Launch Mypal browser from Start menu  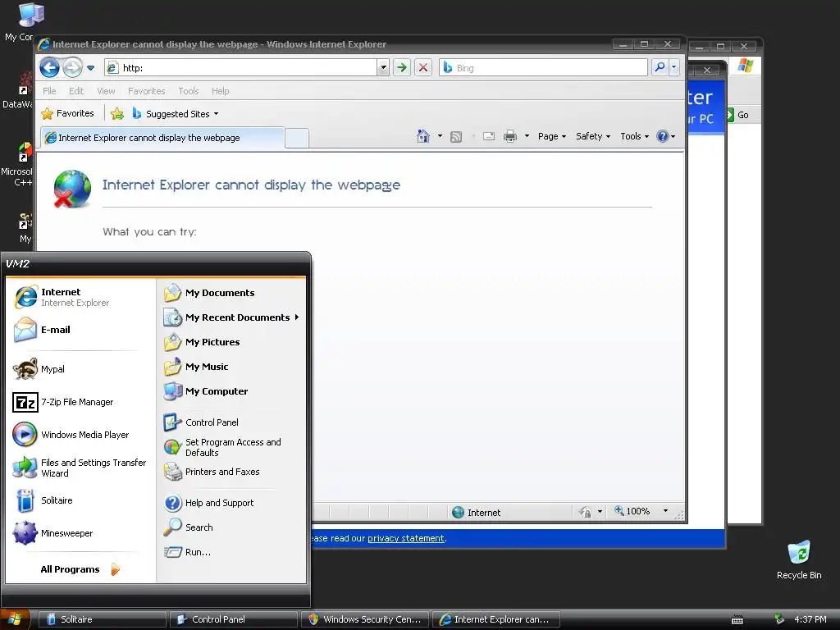pyautogui.click(x=80, y=369)
